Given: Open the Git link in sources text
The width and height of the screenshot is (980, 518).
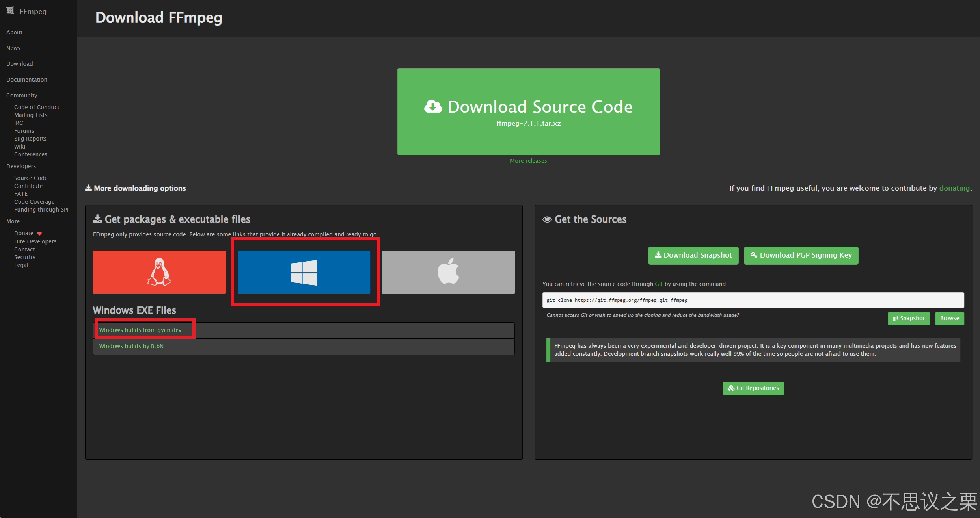Looking at the screenshot, I should click(x=658, y=284).
